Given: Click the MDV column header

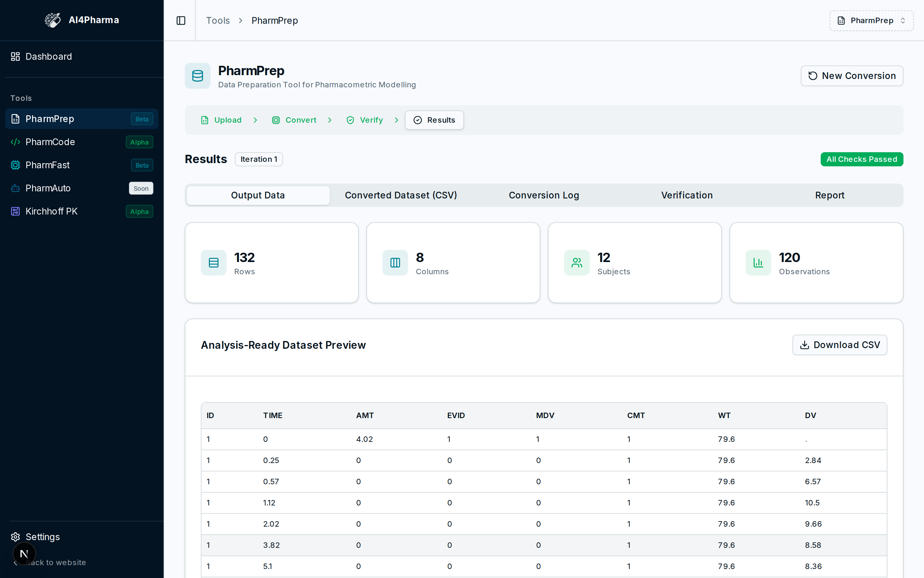Looking at the screenshot, I should [x=545, y=416].
